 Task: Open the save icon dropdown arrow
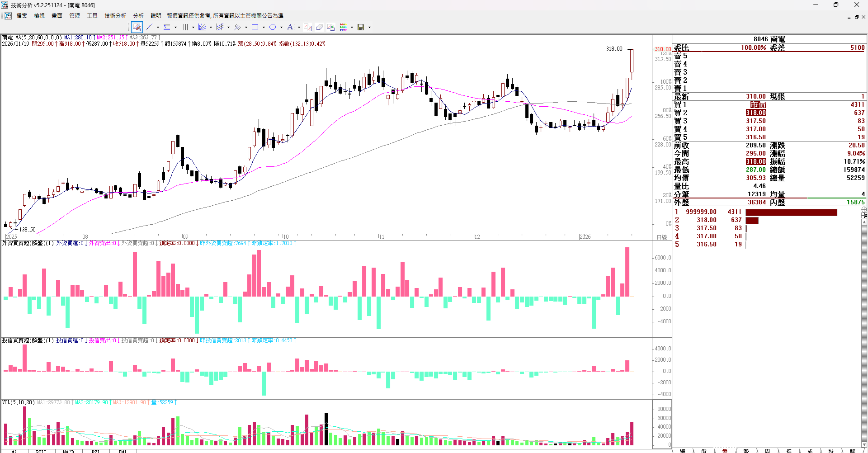(x=369, y=27)
